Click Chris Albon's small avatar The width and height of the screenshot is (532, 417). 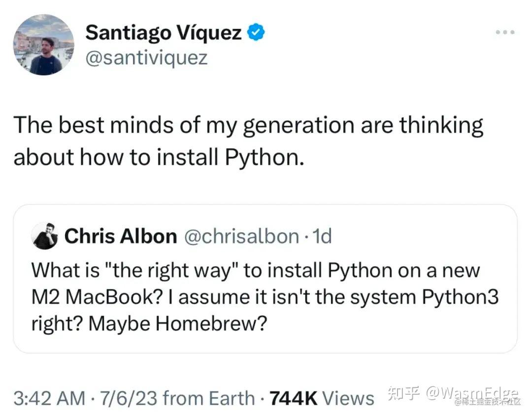45,237
